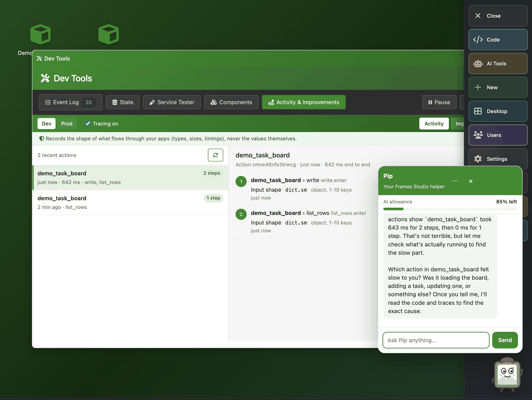Select the Activity sub-tab
Screen dimensions: 532x400
point(434,123)
